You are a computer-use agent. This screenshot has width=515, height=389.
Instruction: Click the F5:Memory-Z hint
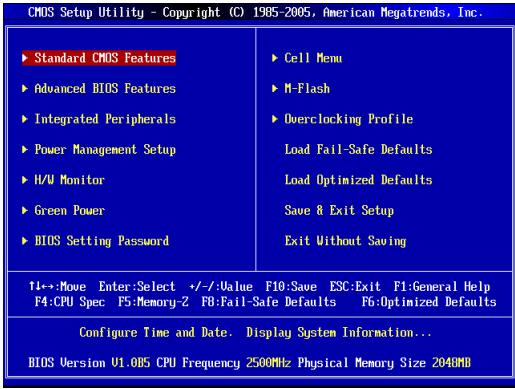[x=153, y=302]
